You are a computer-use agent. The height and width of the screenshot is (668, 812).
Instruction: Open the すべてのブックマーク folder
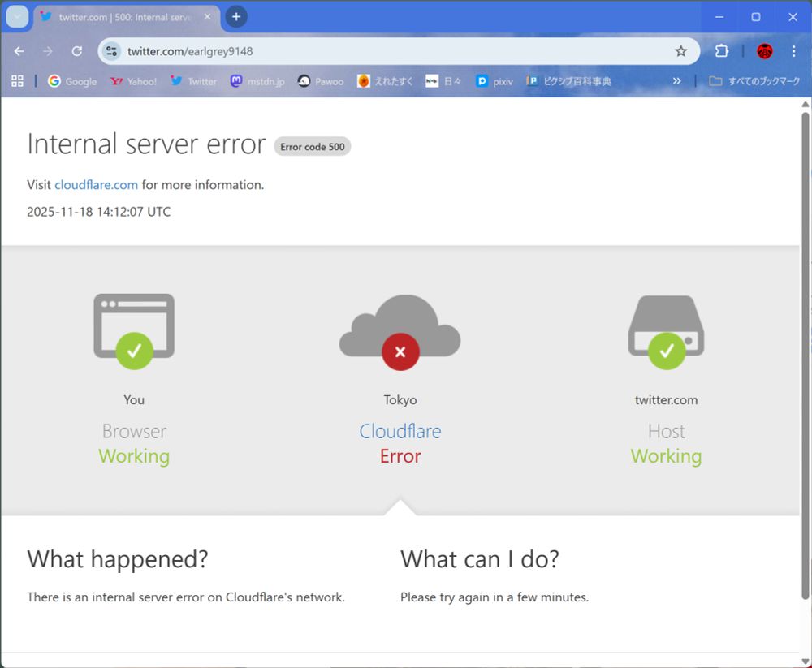[x=754, y=81]
